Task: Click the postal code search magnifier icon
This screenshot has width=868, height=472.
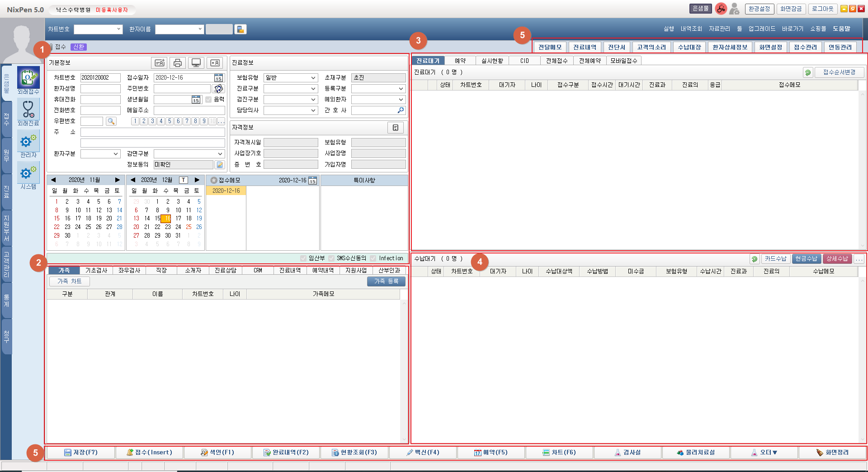Action: 111,121
